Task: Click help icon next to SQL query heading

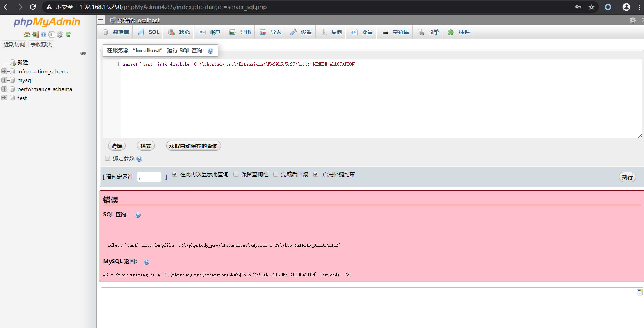Action: coord(210,51)
